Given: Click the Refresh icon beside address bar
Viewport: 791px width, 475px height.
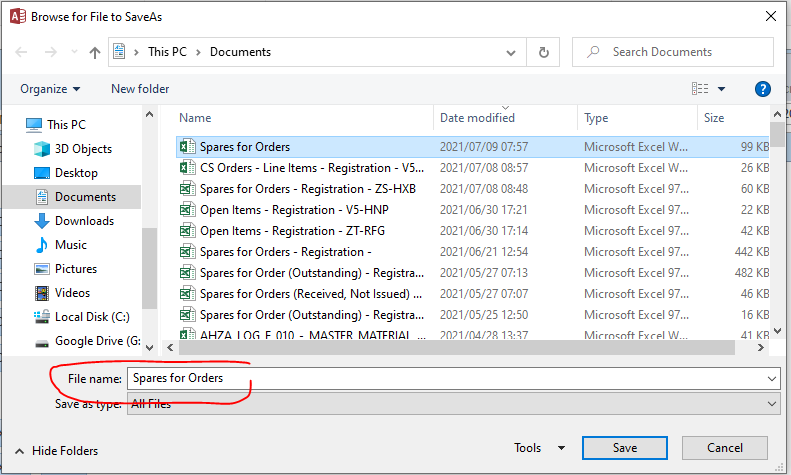Looking at the screenshot, I should pos(543,52).
